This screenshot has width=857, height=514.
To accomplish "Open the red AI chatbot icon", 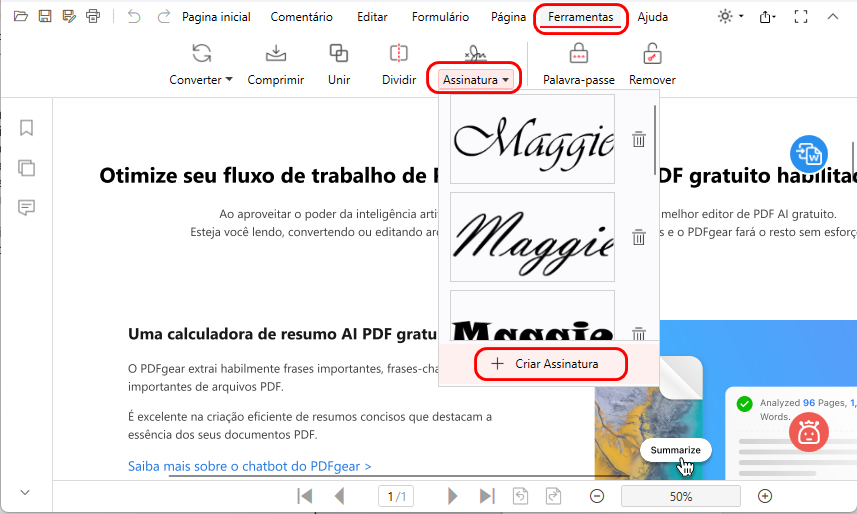I will [808, 432].
